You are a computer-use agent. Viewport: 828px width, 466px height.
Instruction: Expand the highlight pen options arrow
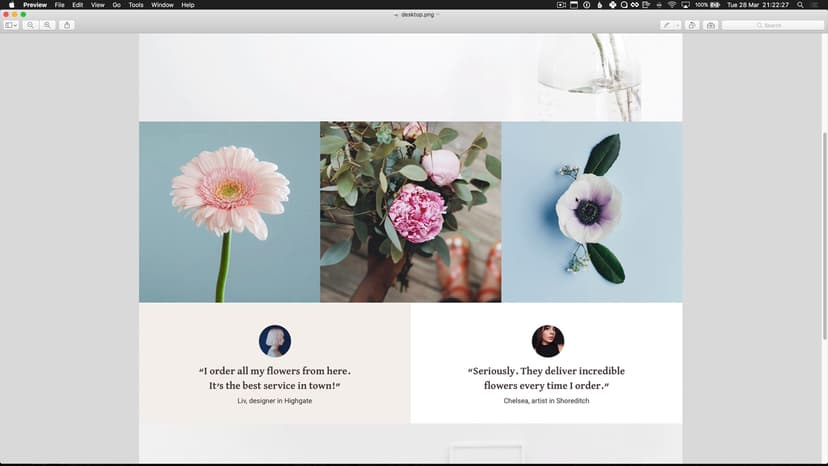click(x=677, y=25)
